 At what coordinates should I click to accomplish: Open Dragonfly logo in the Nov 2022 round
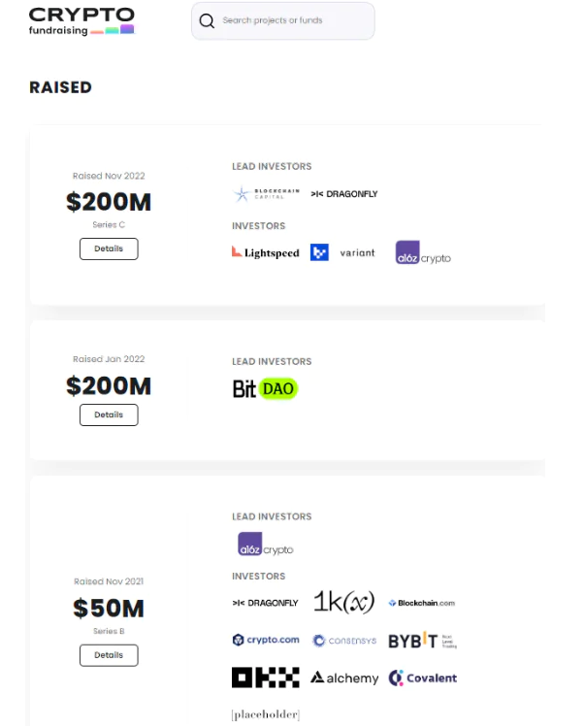point(344,194)
